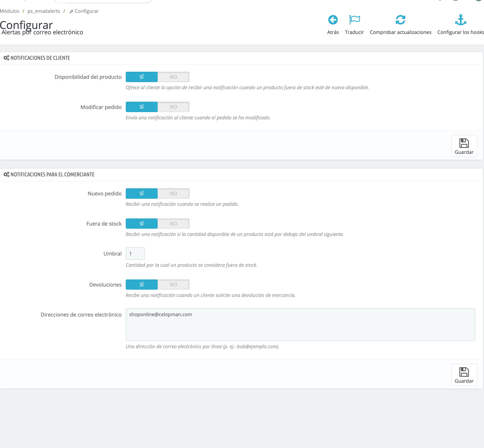Click the Guardar icon in Notificaciones para el comerciante

pyautogui.click(x=464, y=372)
